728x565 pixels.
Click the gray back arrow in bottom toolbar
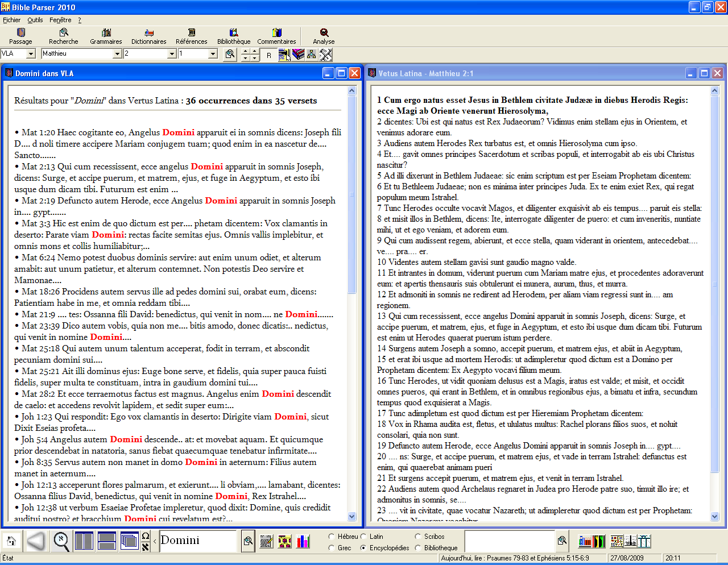click(36, 541)
